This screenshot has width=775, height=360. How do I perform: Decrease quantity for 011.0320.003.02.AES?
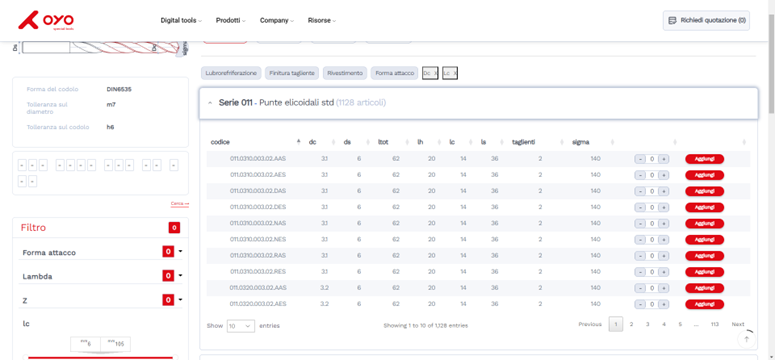pos(640,304)
